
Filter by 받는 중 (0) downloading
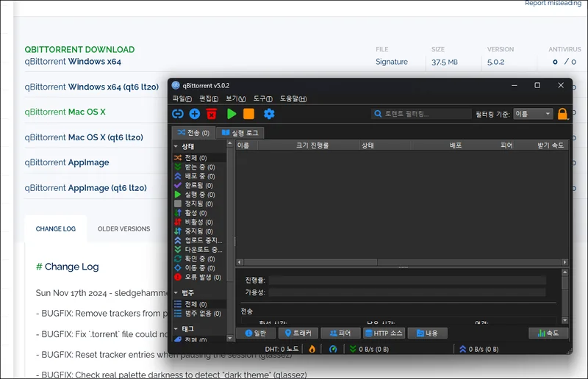tap(199, 167)
